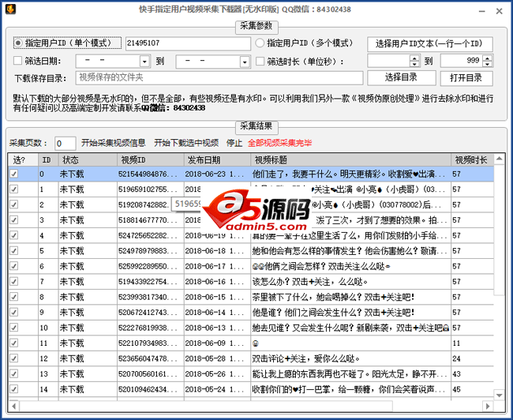
Task: Click the 视频ID column header
Action: pyautogui.click(x=151, y=160)
